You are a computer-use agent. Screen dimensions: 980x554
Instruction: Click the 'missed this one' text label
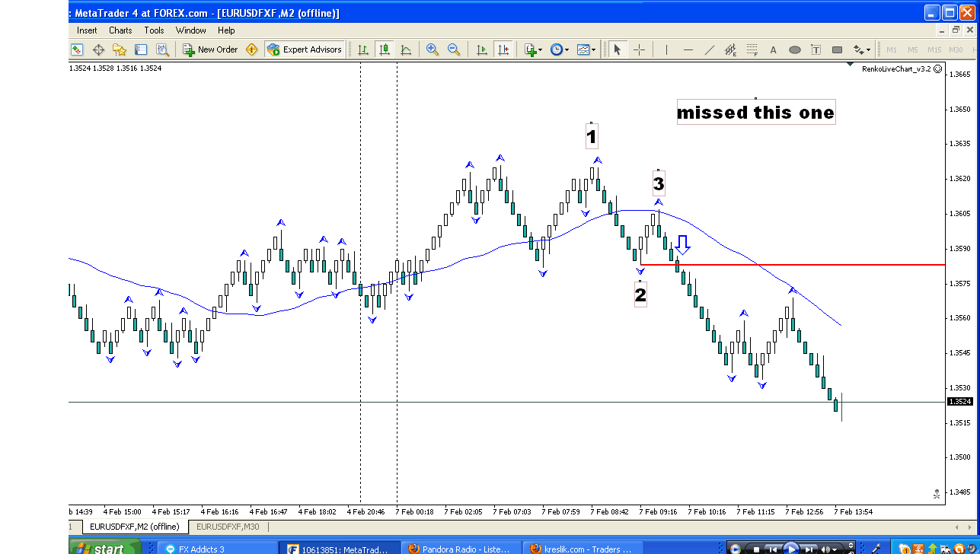coord(756,113)
